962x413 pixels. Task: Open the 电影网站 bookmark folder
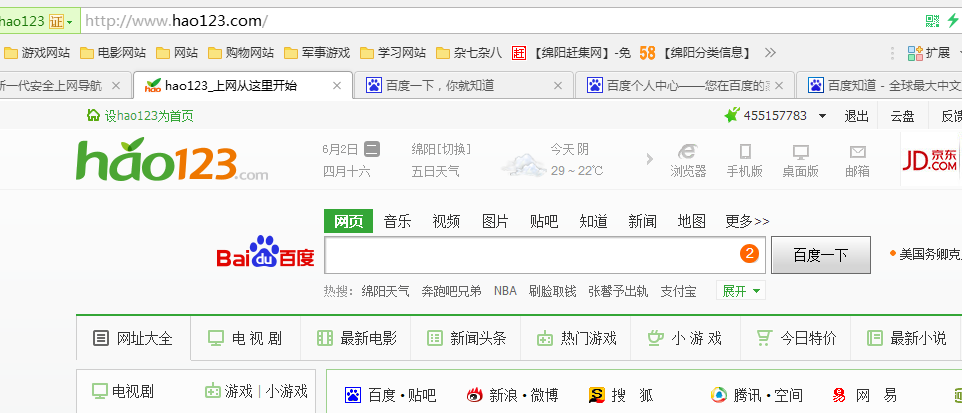coord(113,53)
